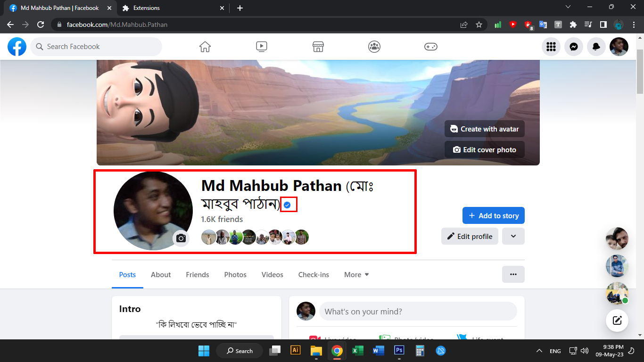Screen dimensions: 644x362
Task: Open Adobe Illustrator from taskbar
Action: tap(296, 350)
